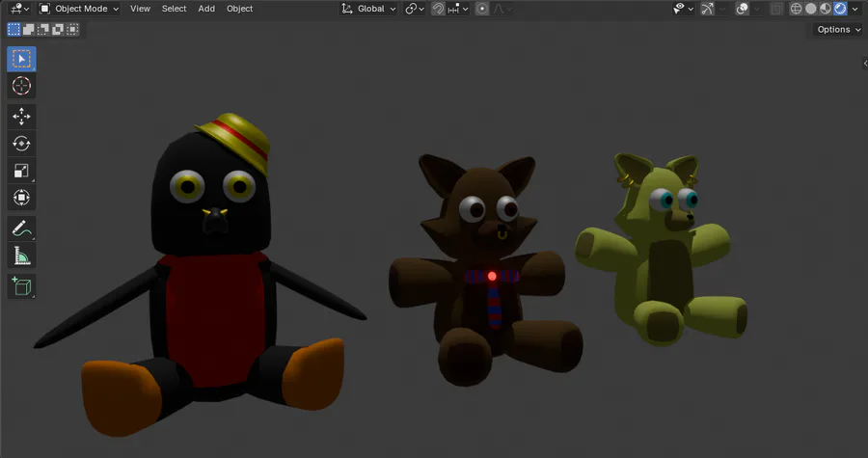This screenshot has width=868, height=458.
Task: Open the Add menu
Action: tap(206, 9)
